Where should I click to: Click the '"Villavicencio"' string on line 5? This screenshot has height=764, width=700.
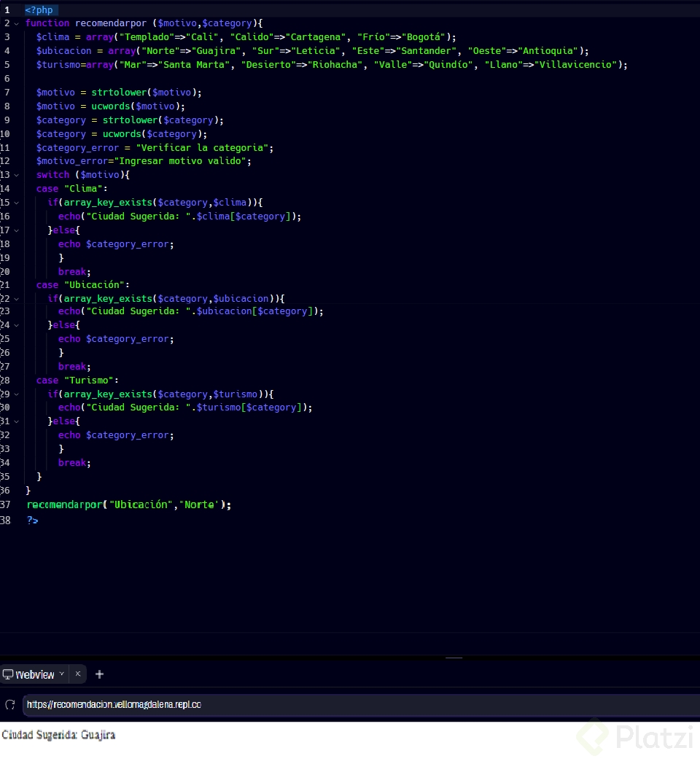click(576, 64)
